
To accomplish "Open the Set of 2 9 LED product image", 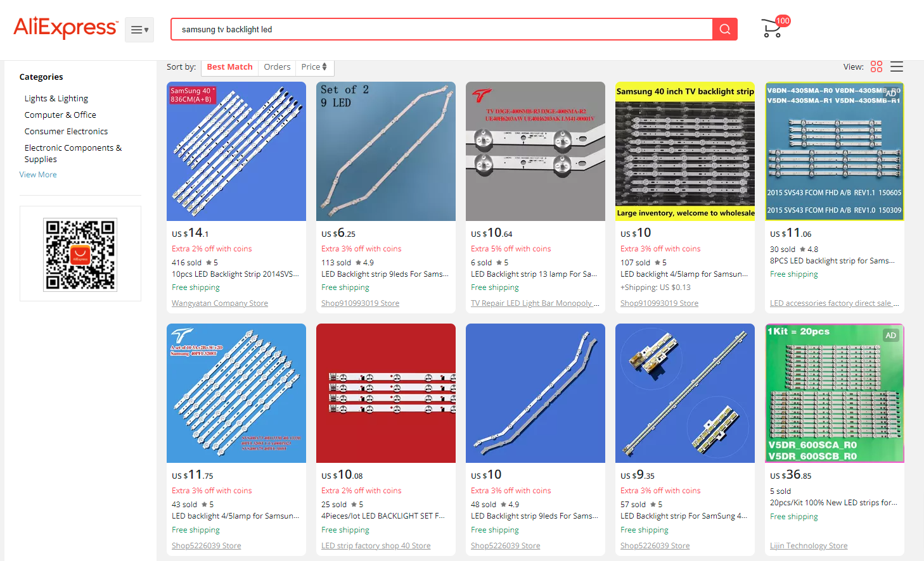I will point(386,151).
